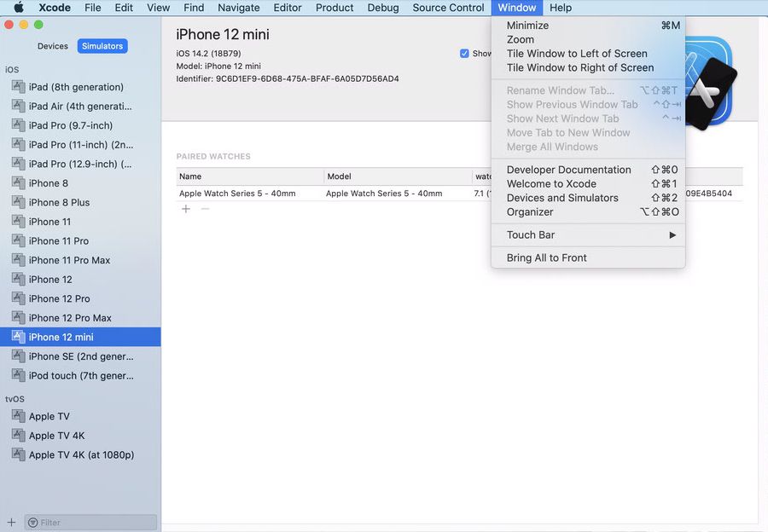Choose Tile Window to Right of Screen

[588, 67]
